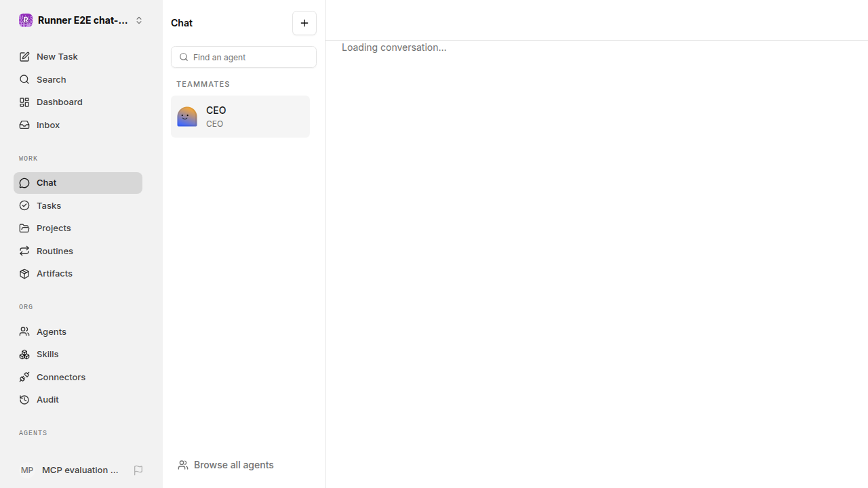The height and width of the screenshot is (488, 868).
Task: Start a new chat with the plus button
Action: pos(304,23)
